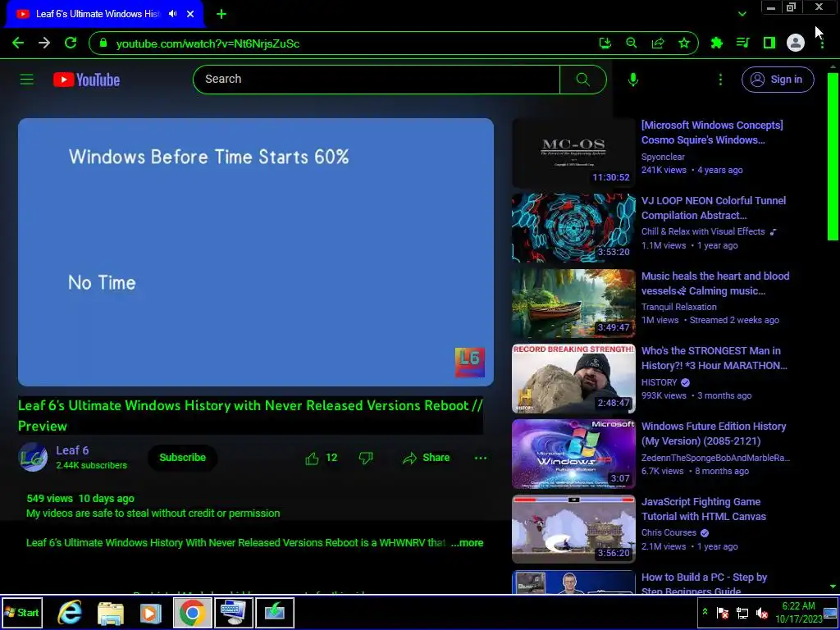Open Windows Media Player from taskbar
The width and height of the screenshot is (840, 630).
(151, 613)
